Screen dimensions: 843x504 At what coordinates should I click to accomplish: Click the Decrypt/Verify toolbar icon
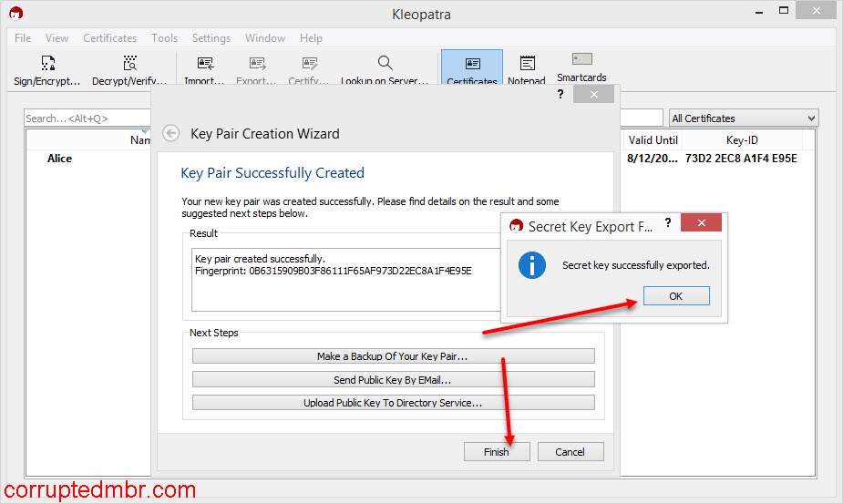(129, 64)
